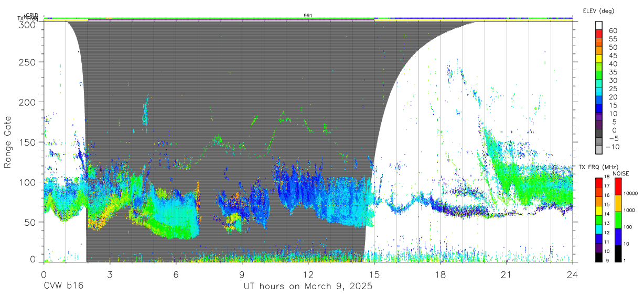Click the 60 label on the elevation scale
The image size is (644, 297).
612,30
